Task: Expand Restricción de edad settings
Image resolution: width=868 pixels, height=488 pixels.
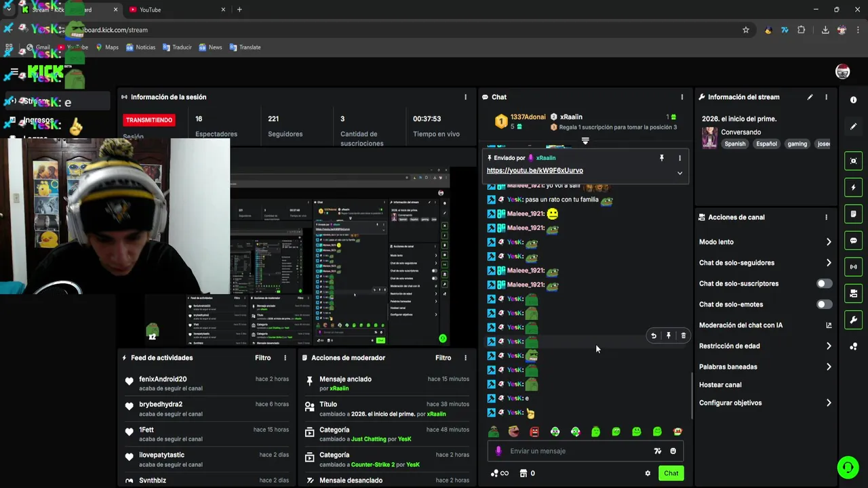Action: pos(829,346)
